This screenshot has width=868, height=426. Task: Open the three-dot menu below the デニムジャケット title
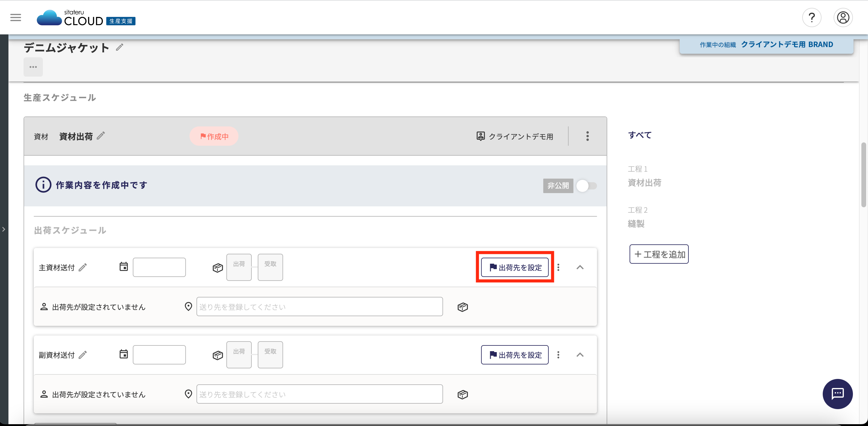click(33, 67)
